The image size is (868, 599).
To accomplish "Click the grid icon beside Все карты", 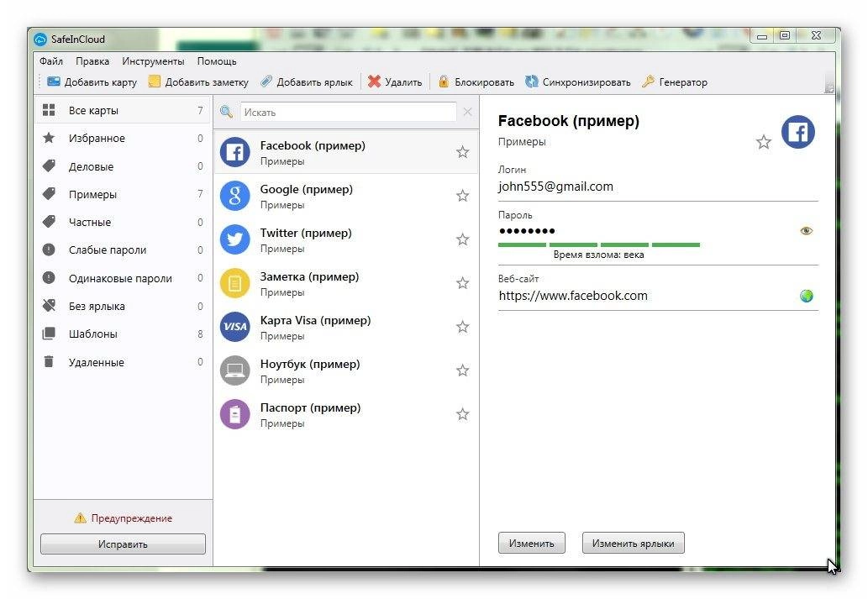I will (49, 110).
